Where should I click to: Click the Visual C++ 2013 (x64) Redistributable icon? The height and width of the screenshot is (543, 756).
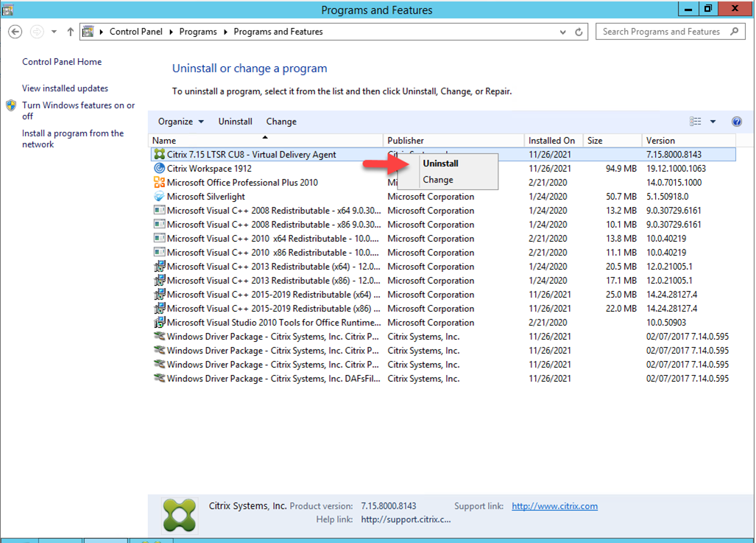click(159, 267)
